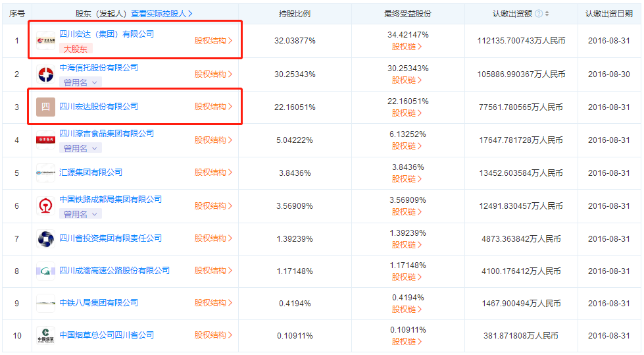Click 中海信托股份有限公司 logo icon
644x355 pixels.
(45, 74)
